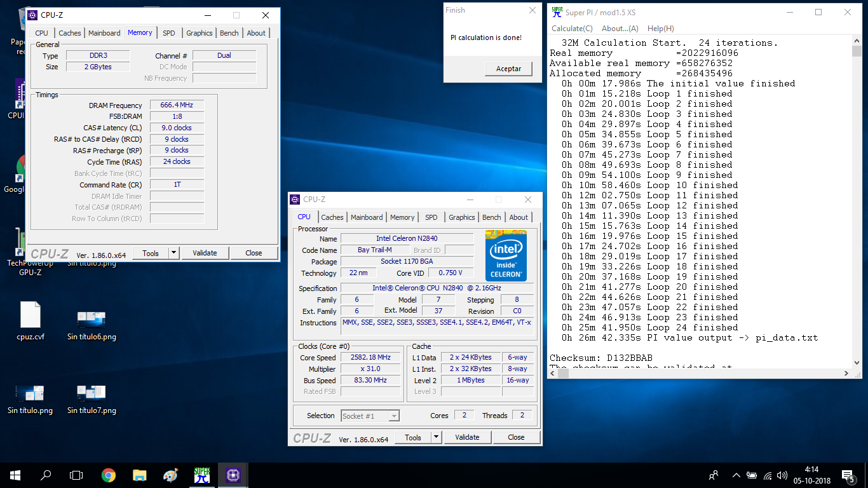Open Action Center notifications icon
The height and width of the screenshot is (488, 868).
[x=848, y=475]
